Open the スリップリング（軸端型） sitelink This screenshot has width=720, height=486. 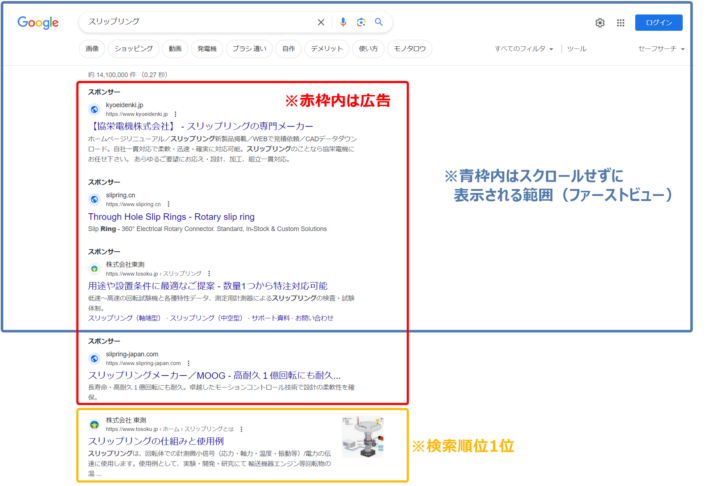124,318
